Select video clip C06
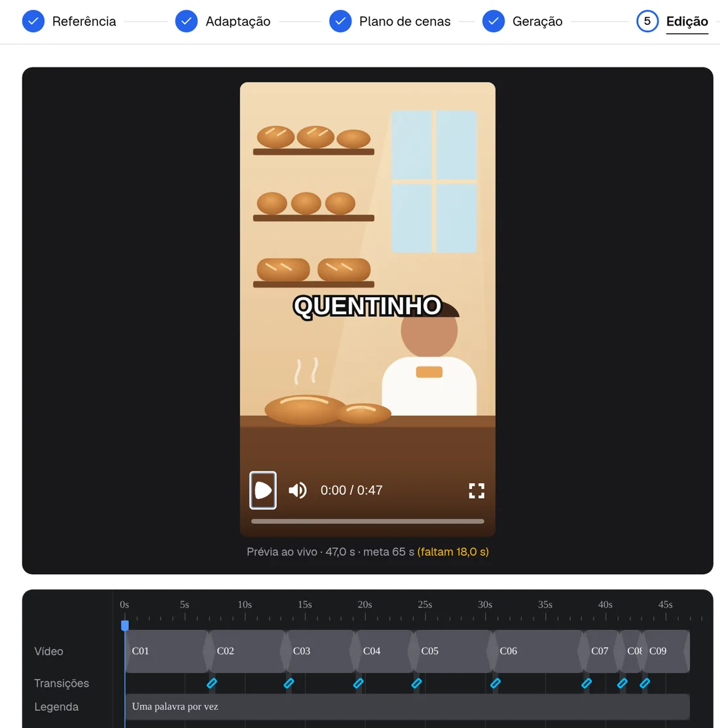720x728 pixels. click(538, 651)
